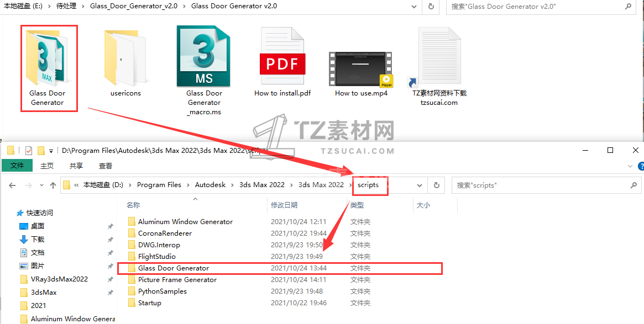Click scripts breadcrumb in address bar
Image resolution: width=644 pixels, height=324 pixels.
click(x=368, y=185)
